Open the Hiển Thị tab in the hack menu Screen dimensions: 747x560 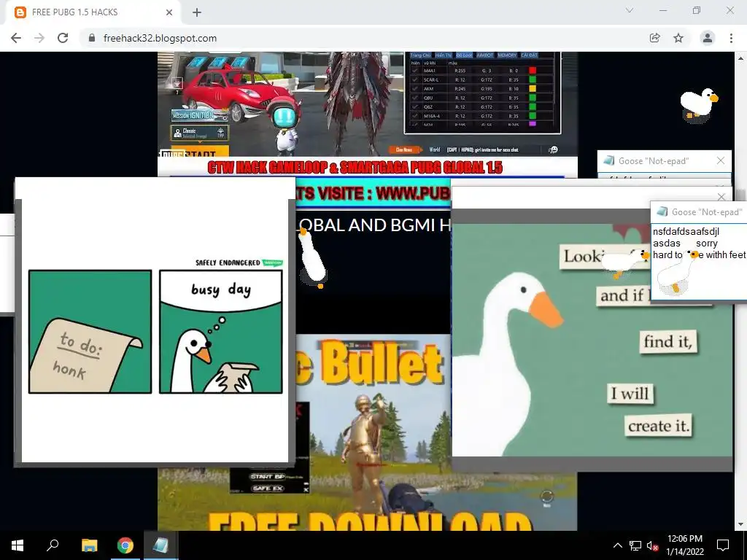click(443, 55)
